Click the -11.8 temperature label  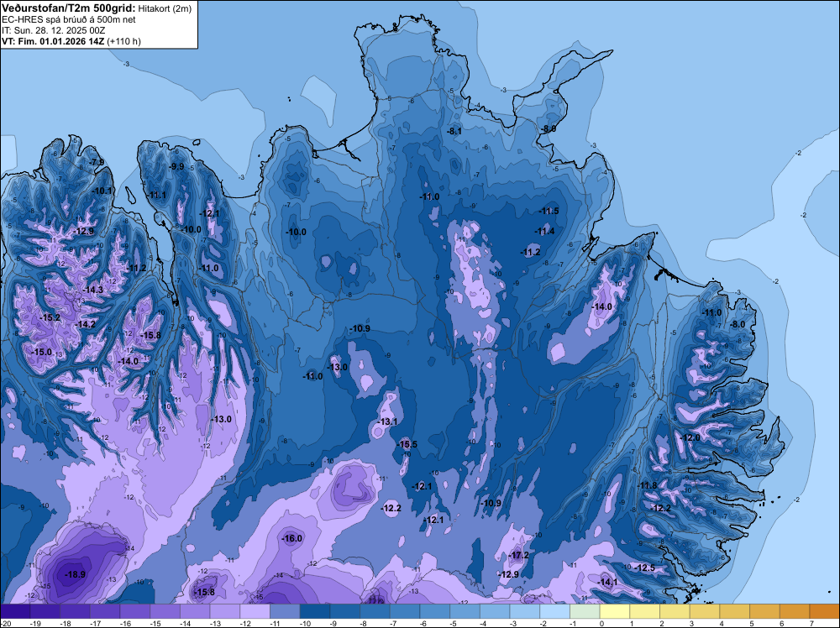pos(647,485)
